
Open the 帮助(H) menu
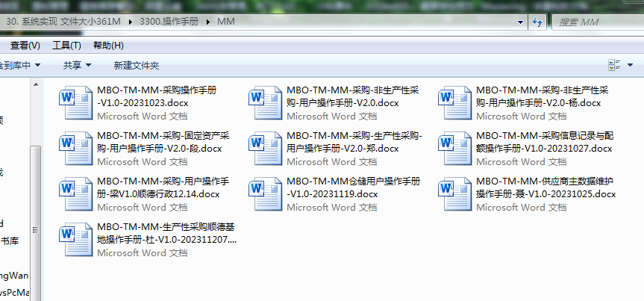[108, 46]
